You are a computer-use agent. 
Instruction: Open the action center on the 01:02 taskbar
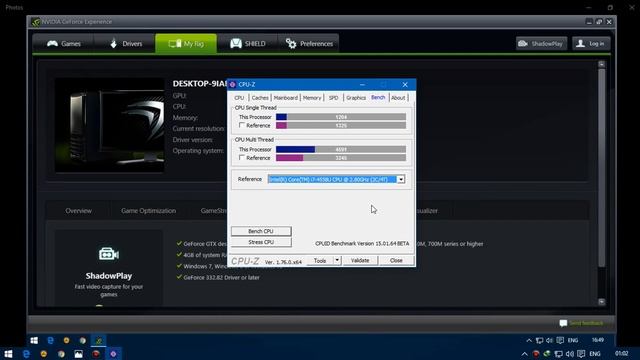(581, 353)
